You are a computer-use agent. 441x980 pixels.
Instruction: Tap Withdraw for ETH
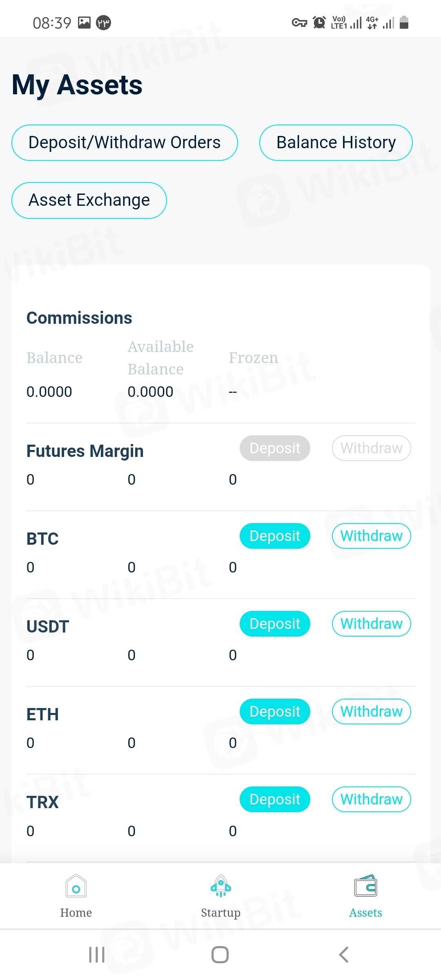pyautogui.click(x=371, y=711)
